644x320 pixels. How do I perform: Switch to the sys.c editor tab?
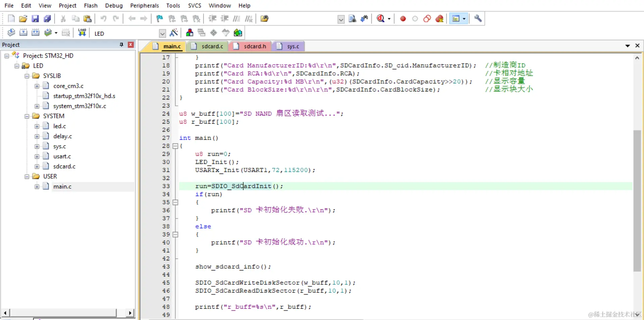(x=289, y=46)
